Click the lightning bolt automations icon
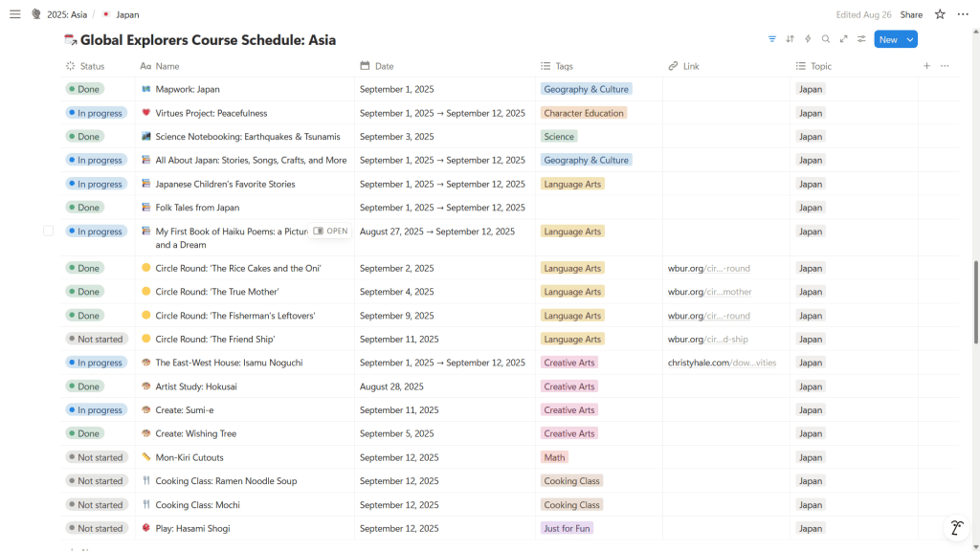The image size is (980, 551). point(808,39)
